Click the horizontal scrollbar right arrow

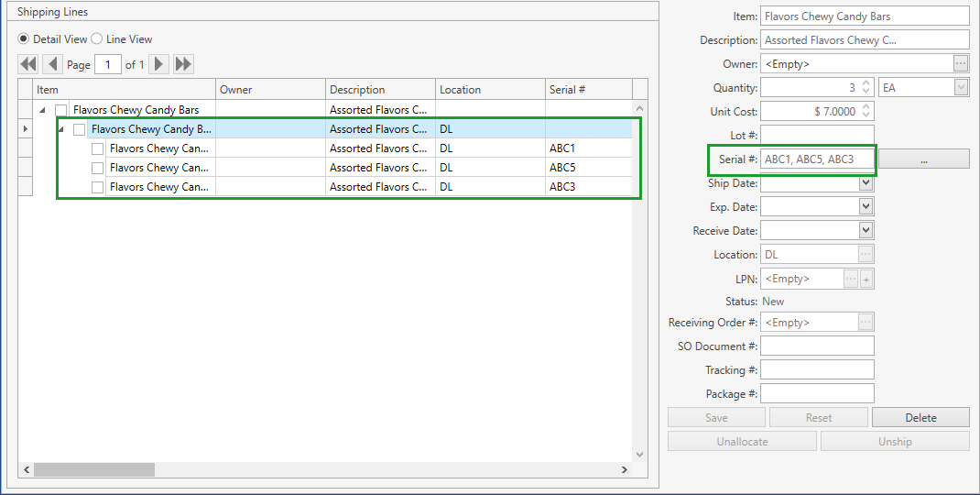click(625, 469)
